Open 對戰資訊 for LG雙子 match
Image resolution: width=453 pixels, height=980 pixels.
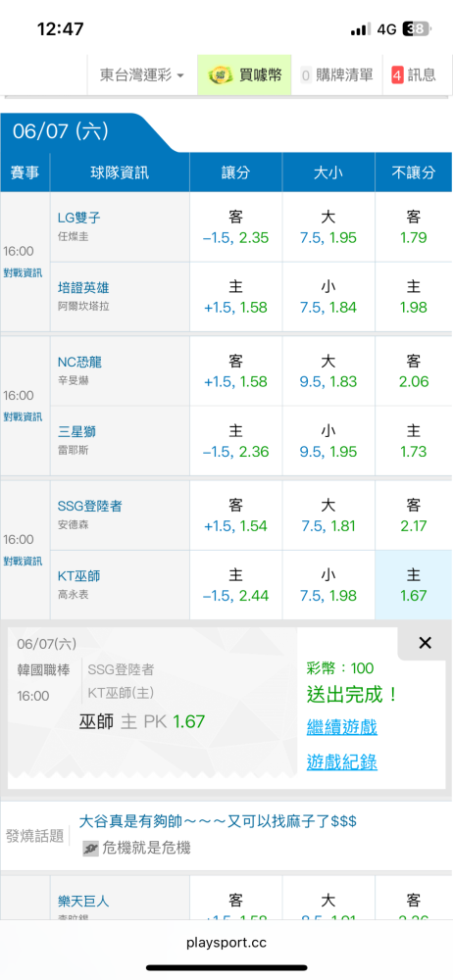(x=24, y=273)
